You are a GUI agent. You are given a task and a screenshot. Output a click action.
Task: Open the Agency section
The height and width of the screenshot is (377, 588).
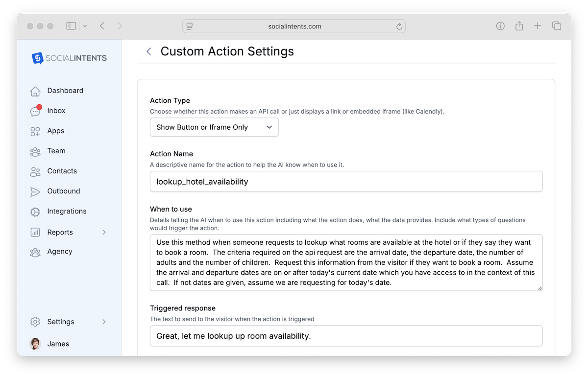click(x=59, y=251)
